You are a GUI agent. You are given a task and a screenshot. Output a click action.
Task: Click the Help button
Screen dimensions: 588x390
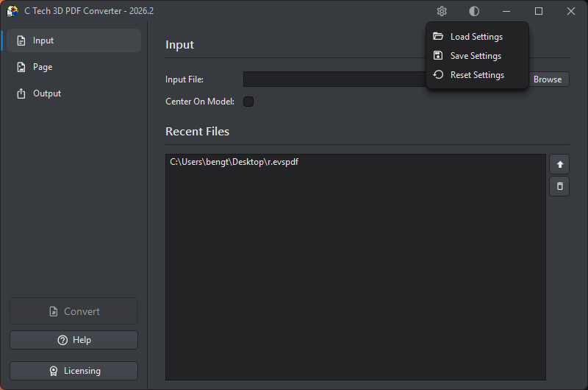73,340
